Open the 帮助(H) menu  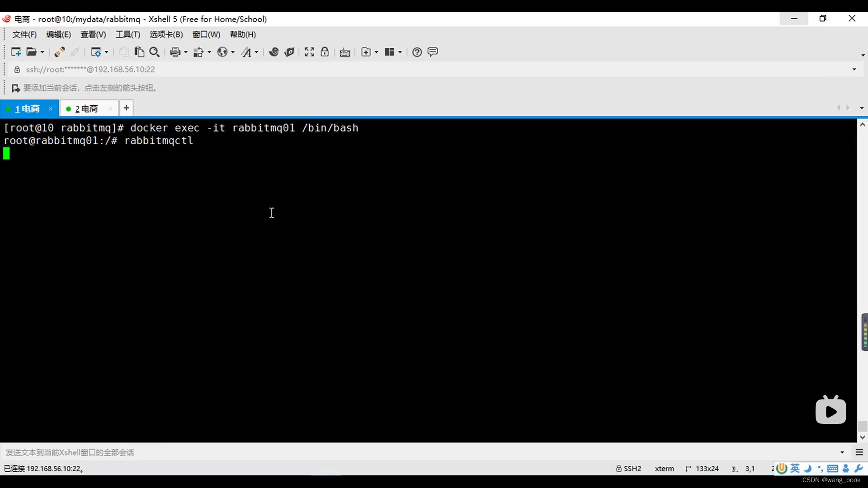point(243,34)
